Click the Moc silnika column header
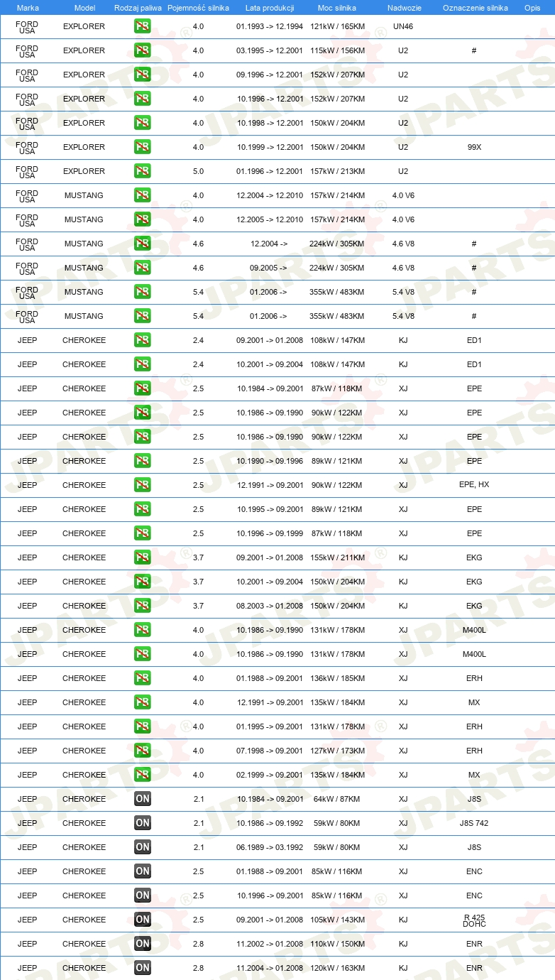555x980 pixels. pyautogui.click(x=337, y=8)
